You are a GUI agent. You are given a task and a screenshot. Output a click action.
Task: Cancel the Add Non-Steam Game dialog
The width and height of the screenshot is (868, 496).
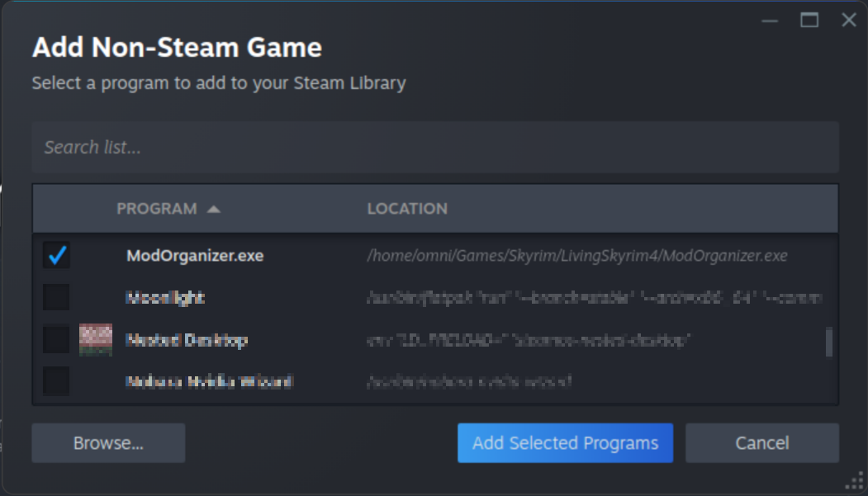click(762, 443)
